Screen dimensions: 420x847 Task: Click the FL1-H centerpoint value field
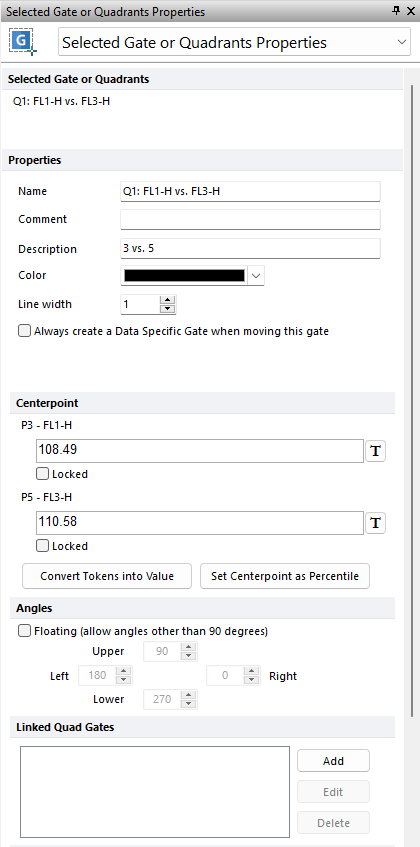coord(200,451)
